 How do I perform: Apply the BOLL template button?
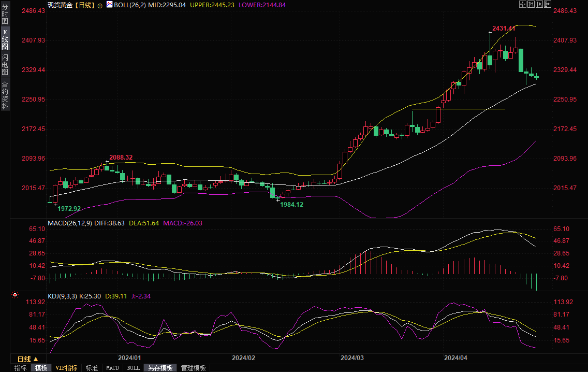(x=133, y=368)
